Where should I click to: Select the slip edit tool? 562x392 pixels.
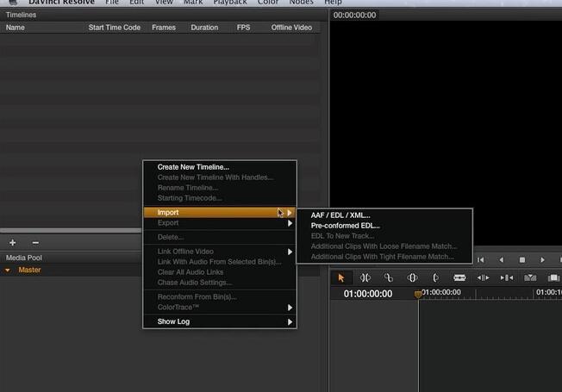click(413, 277)
